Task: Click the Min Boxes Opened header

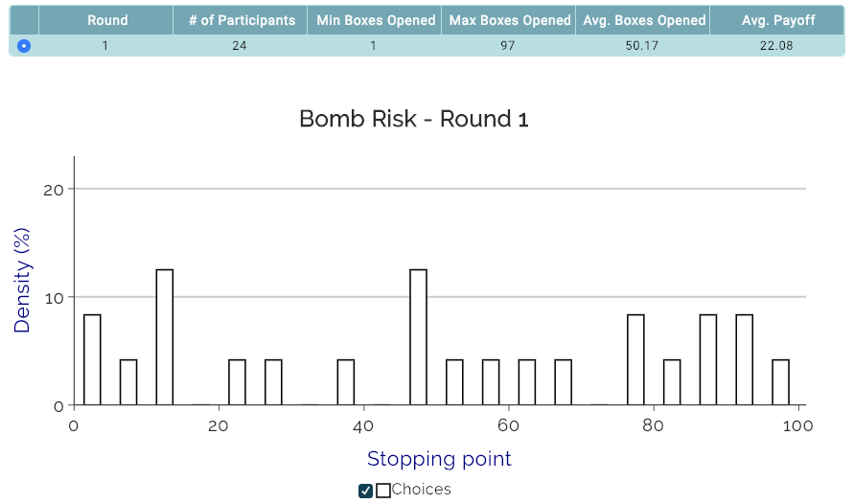Action: pos(376,21)
